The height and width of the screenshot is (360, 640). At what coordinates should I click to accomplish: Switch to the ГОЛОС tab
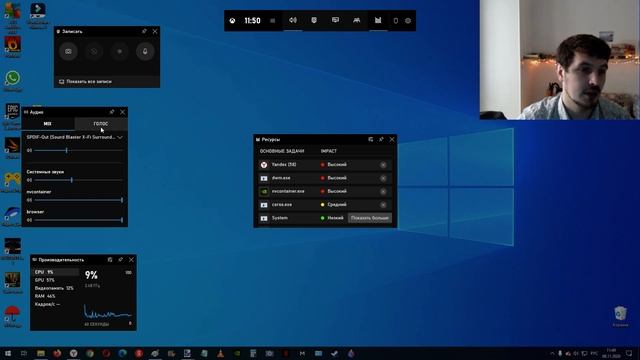click(101, 124)
